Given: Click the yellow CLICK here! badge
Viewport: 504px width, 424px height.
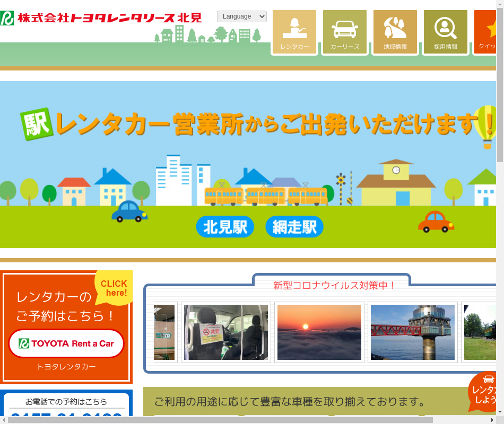Looking at the screenshot, I should (114, 288).
